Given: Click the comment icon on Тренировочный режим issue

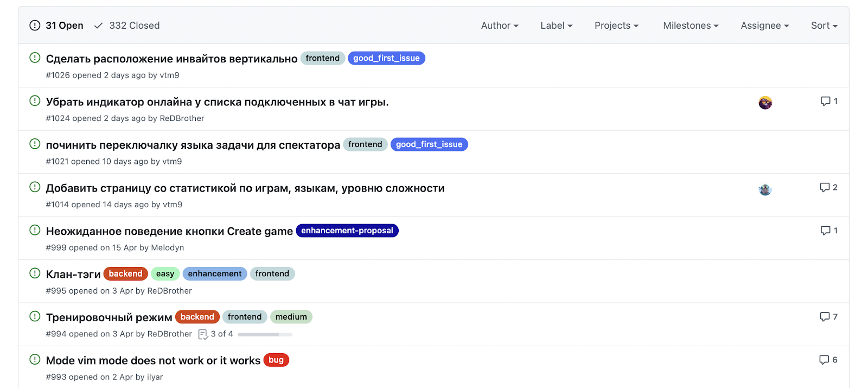Looking at the screenshot, I should point(825,317).
